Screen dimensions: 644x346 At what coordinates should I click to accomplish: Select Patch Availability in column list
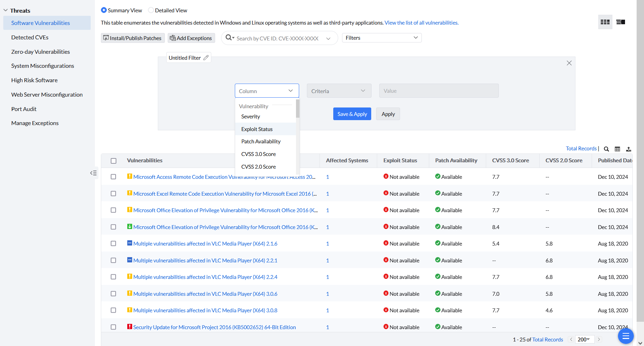point(261,142)
